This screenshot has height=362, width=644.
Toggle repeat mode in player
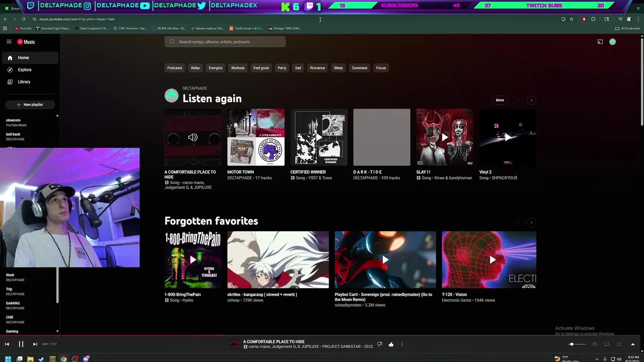pyautogui.click(x=607, y=344)
